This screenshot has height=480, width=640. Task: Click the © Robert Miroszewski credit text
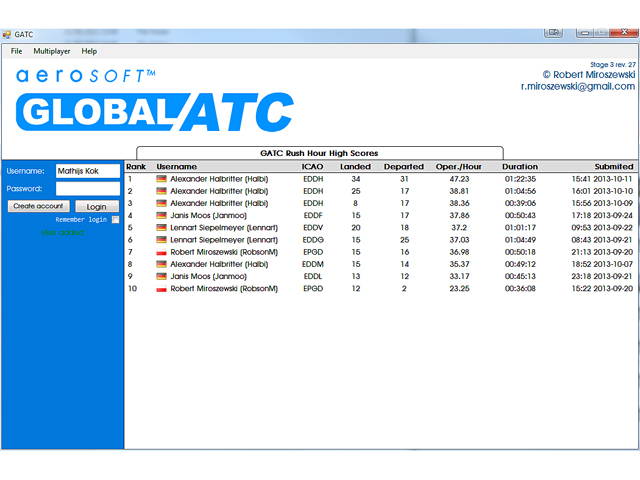point(589,75)
